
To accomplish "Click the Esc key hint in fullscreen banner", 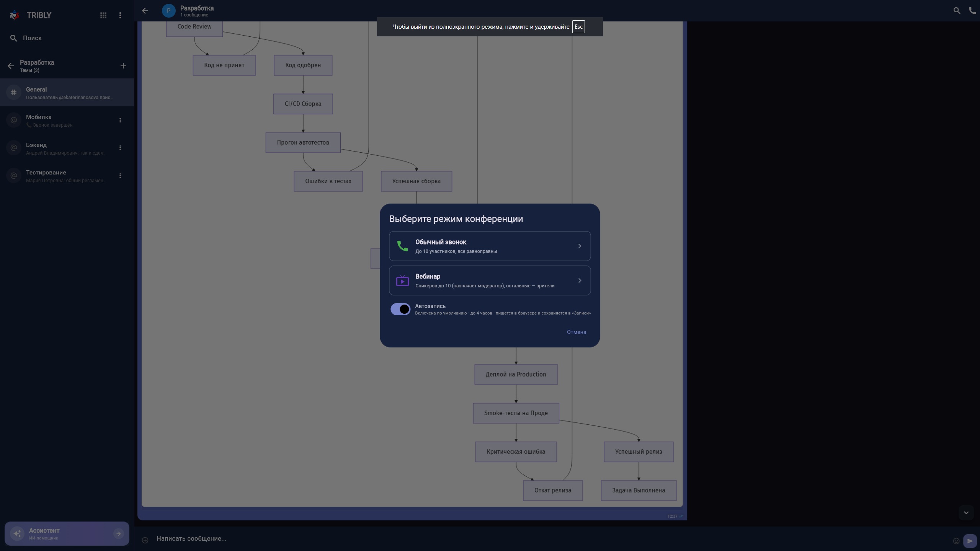I will point(578,27).
